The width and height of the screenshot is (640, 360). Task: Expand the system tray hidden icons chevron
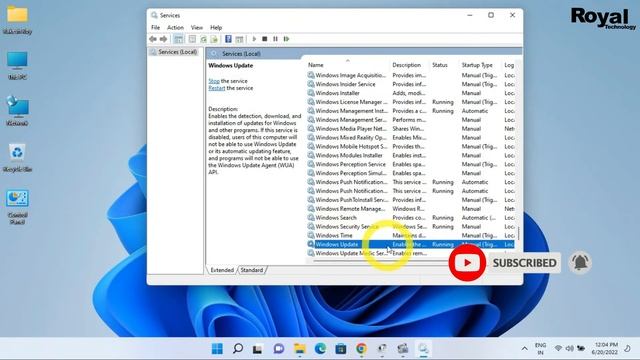coord(524,349)
